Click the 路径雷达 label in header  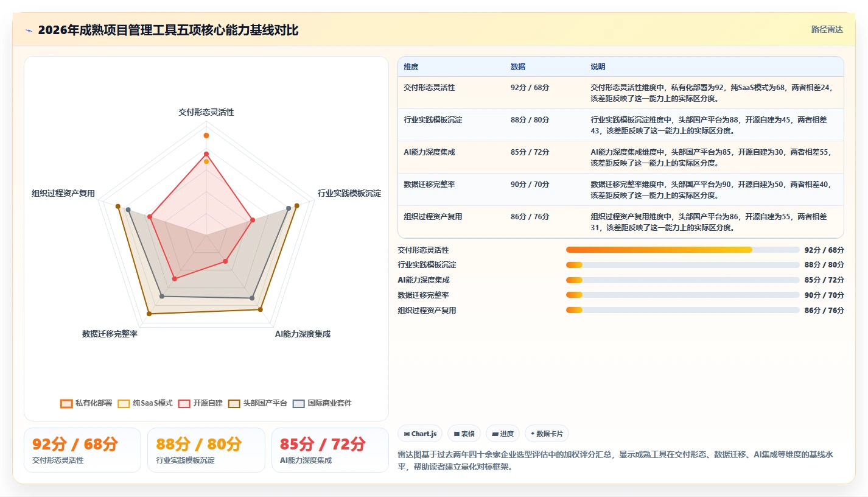pos(827,29)
